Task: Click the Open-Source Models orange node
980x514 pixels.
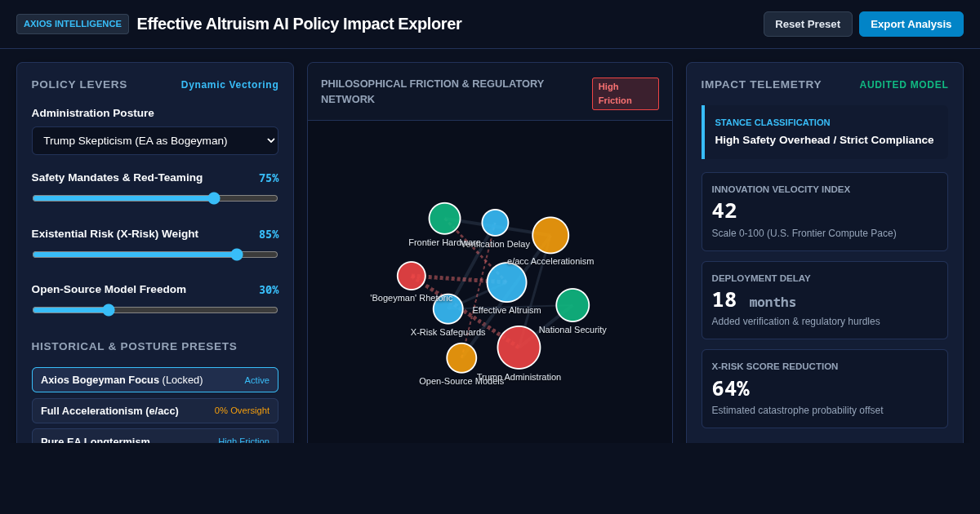Action: click(x=461, y=358)
